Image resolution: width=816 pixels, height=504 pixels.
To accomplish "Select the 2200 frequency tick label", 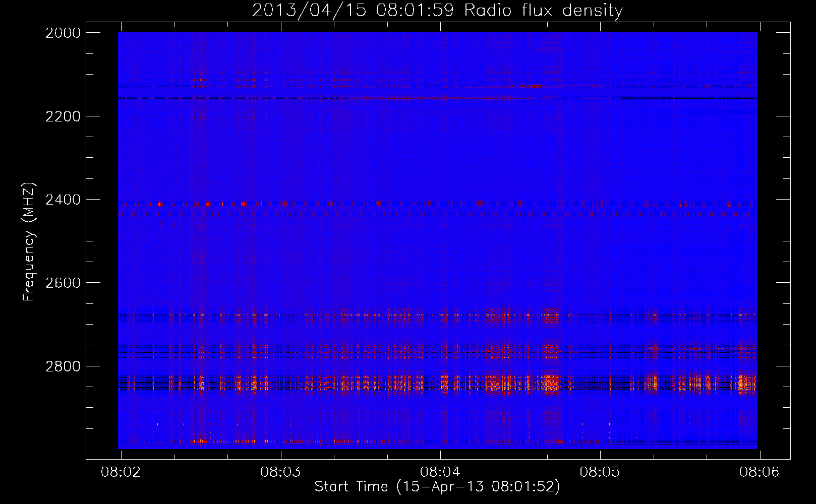I will (63, 116).
